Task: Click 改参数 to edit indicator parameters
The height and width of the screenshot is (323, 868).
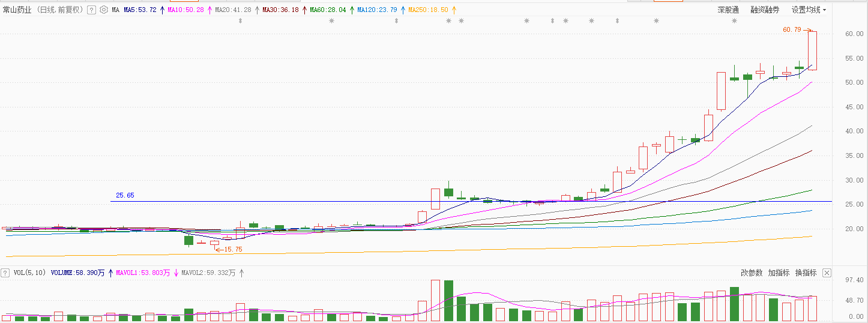Action: (752, 273)
